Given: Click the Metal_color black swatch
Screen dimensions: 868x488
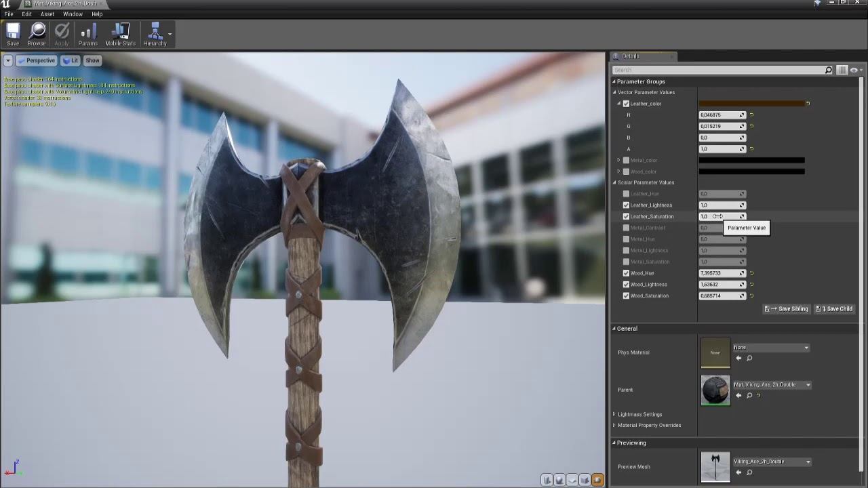Looking at the screenshot, I should click(751, 161).
